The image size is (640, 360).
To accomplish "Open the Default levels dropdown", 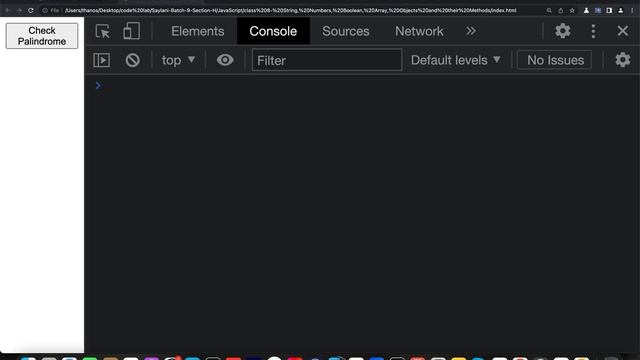I will (x=456, y=60).
